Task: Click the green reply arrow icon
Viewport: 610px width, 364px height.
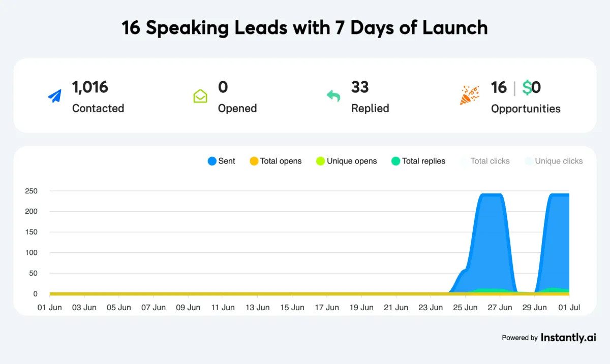Action: point(333,95)
